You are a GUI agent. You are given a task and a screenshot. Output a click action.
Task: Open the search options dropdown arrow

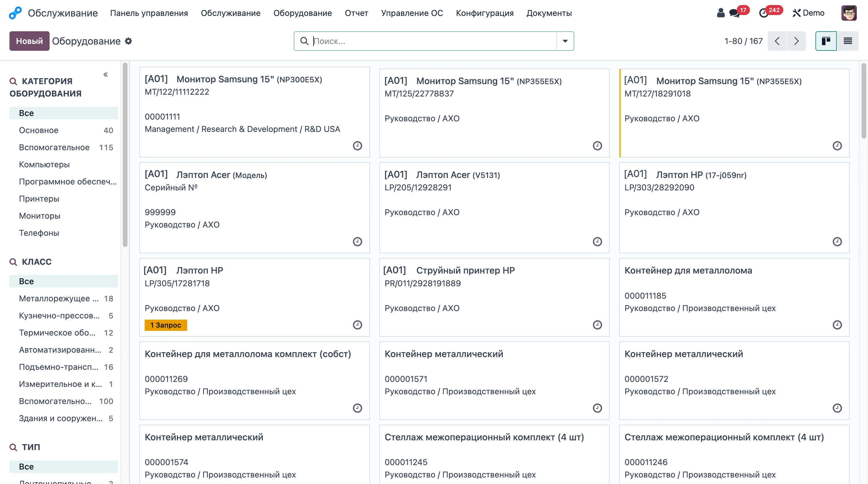point(565,41)
